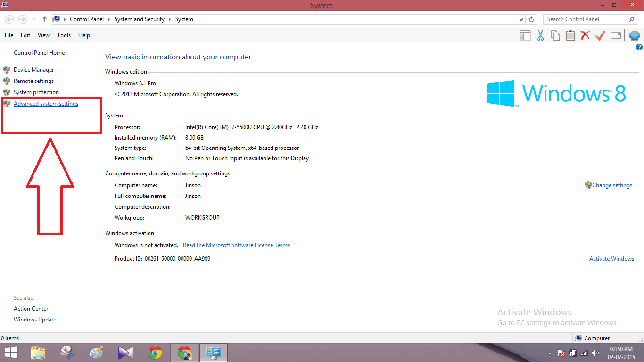Click the network signal tray icon
Image resolution: width=644 pixels, height=362 pixels.
(x=584, y=353)
